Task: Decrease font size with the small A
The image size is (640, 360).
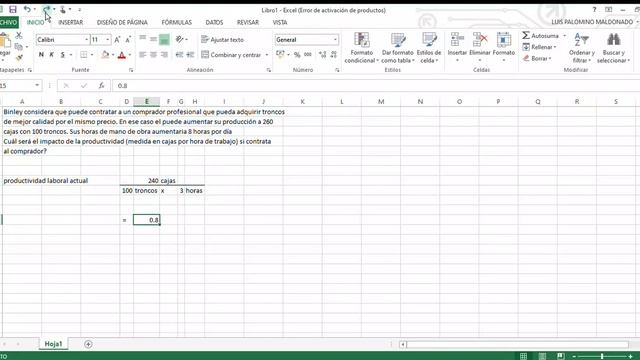Action: pyautogui.click(x=128, y=40)
